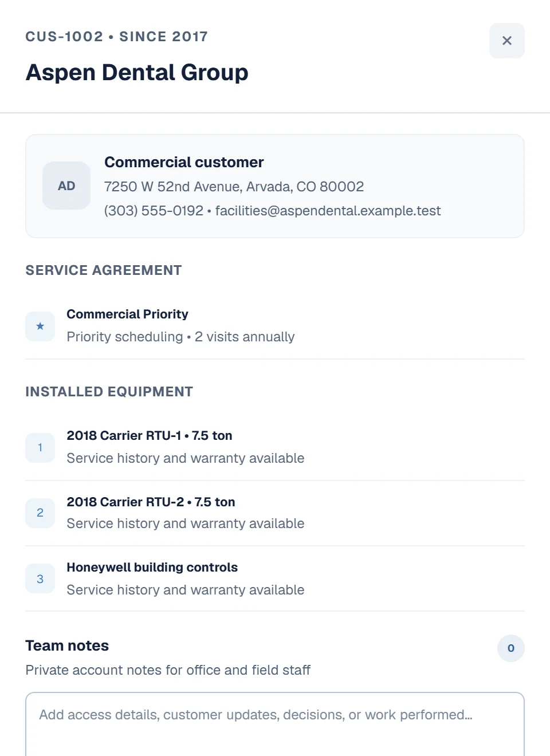
Task: Click the Team notes heading
Action: [67, 645]
